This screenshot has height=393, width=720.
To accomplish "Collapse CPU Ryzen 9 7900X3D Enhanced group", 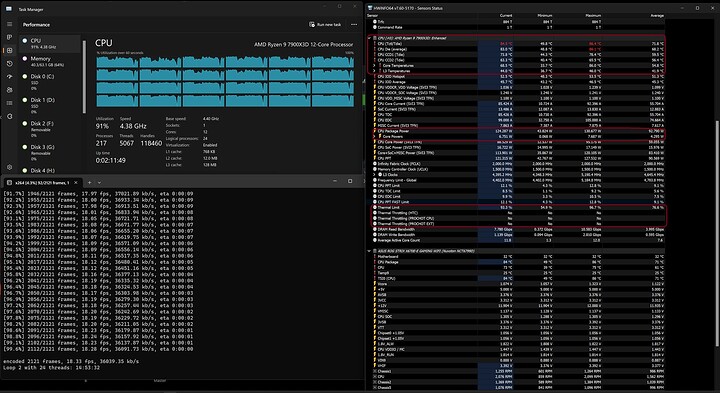I will coord(370,38).
